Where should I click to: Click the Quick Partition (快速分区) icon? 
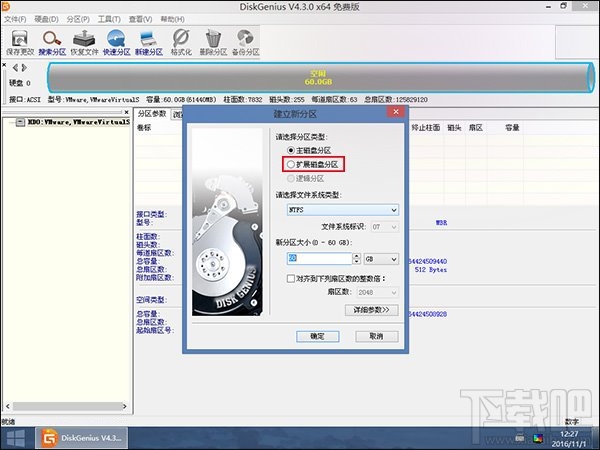(116, 42)
